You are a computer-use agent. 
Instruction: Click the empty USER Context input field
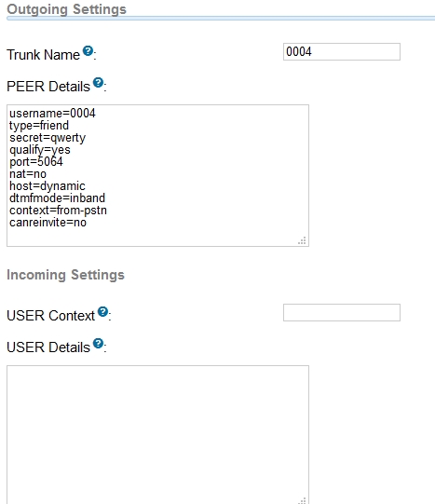click(x=342, y=312)
